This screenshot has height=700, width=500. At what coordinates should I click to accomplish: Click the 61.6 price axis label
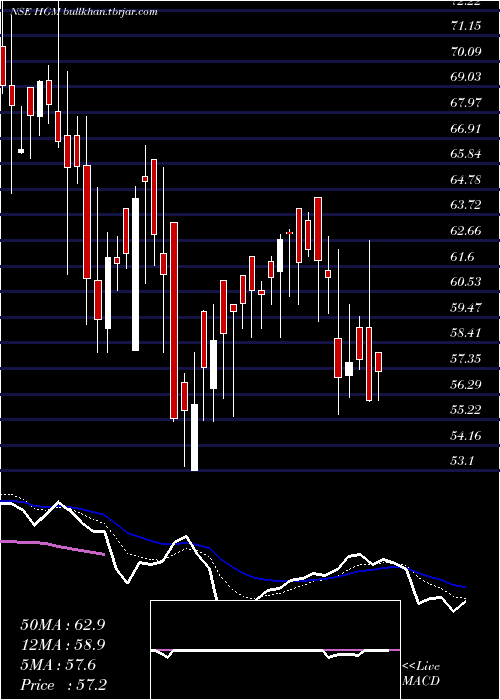point(462,257)
